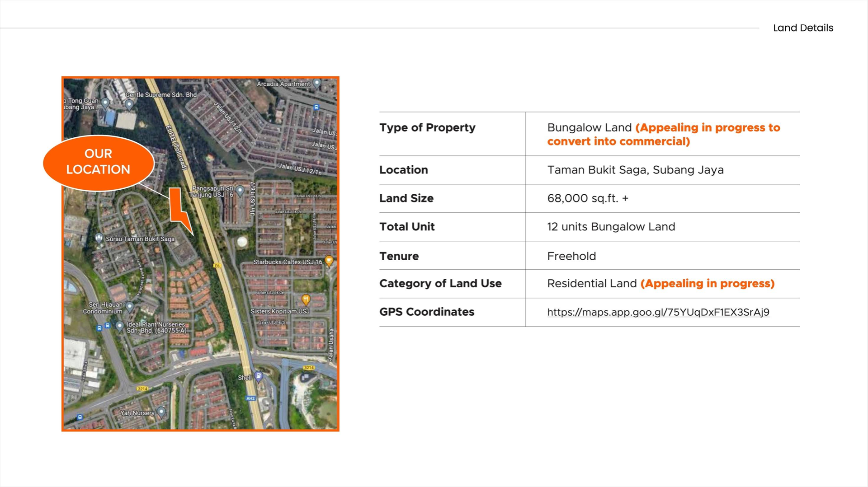Open the GPS coordinates Google Maps link
The image size is (868, 487).
(658, 312)
